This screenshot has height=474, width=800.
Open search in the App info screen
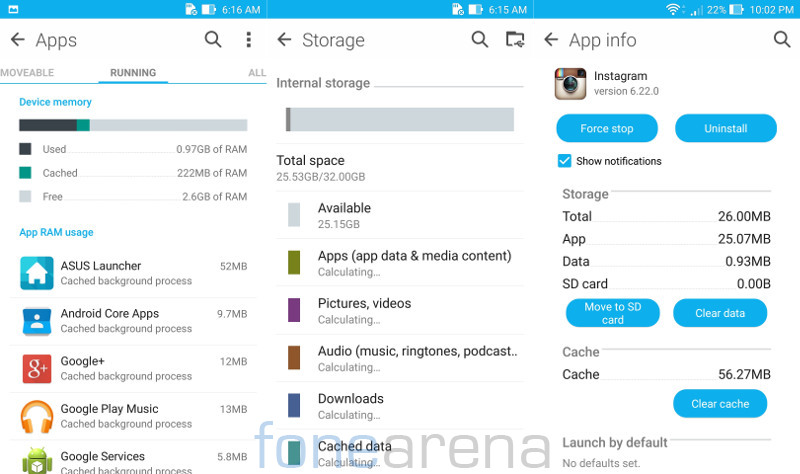(x=782, y=39)
